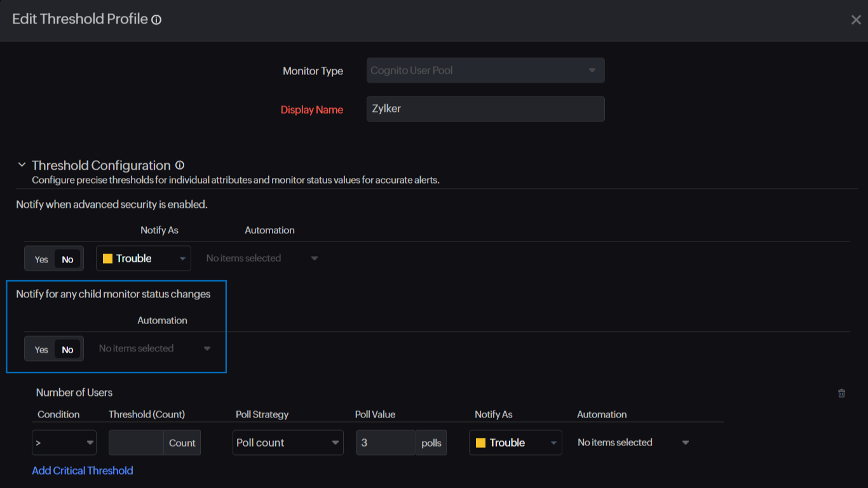Delete the Number of Users threshold via trash icon

pyautogui.click(x=841, y=393)
